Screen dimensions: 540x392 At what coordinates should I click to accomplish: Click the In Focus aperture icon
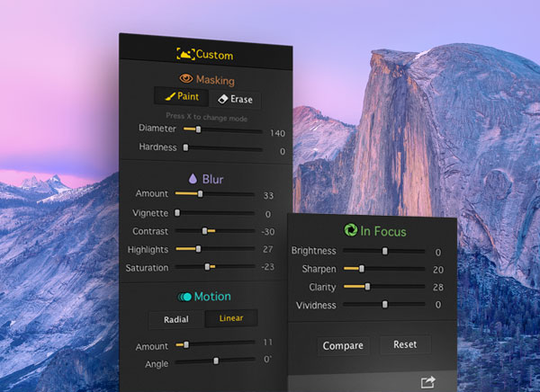tap(351, 229)
